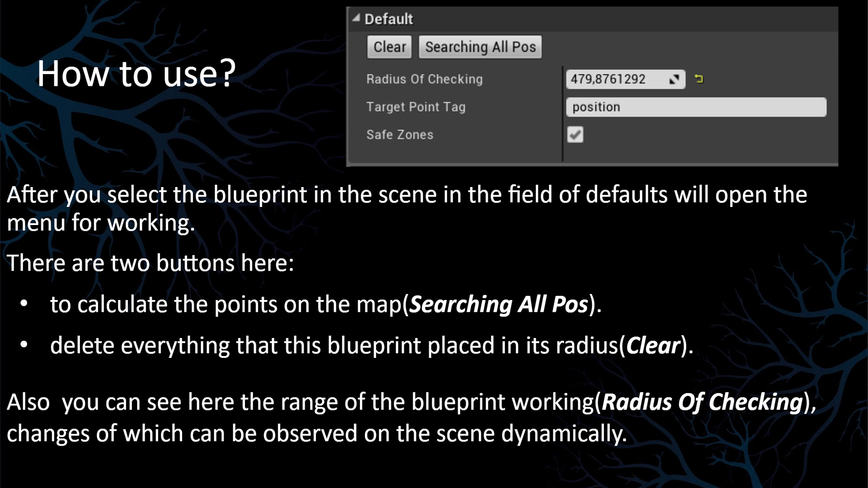
Task: Click the Clear button
Action: coord(389,47)
